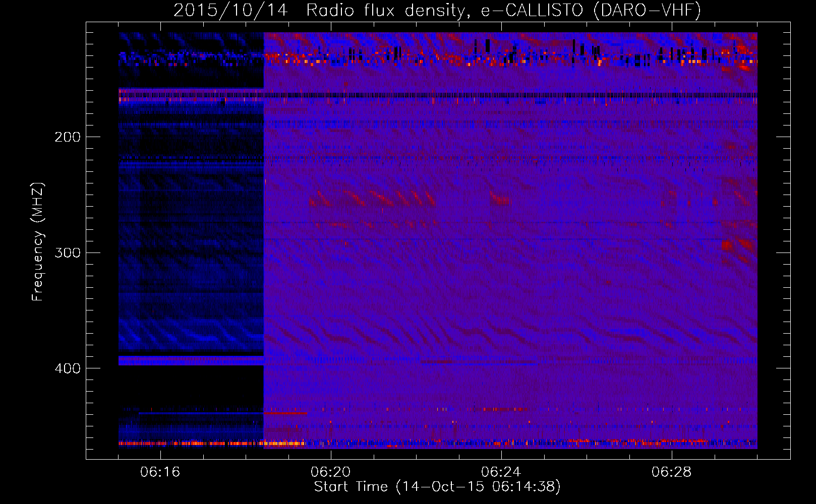Click the 'Frequency (MHZ)' axis title
The image size is (816, 504).
click(38, 242)
